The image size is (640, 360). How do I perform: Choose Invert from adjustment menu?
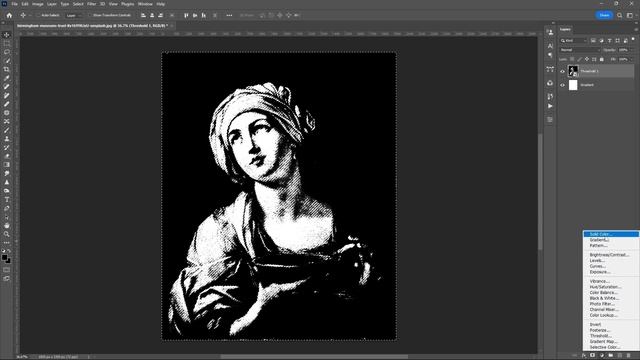pyautogui.click(x=611, y=324)
